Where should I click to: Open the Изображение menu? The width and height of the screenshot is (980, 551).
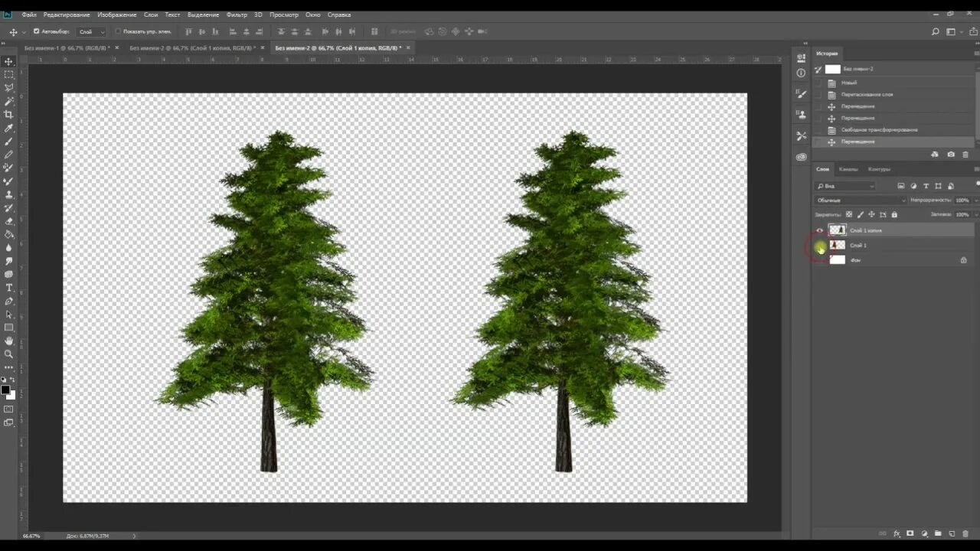tap(117, 15)
